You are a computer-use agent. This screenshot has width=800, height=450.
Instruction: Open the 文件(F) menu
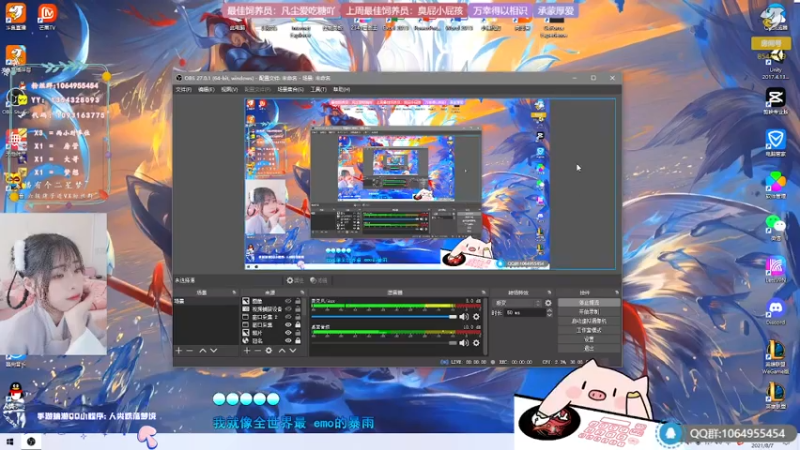click(x=183, y=89)
